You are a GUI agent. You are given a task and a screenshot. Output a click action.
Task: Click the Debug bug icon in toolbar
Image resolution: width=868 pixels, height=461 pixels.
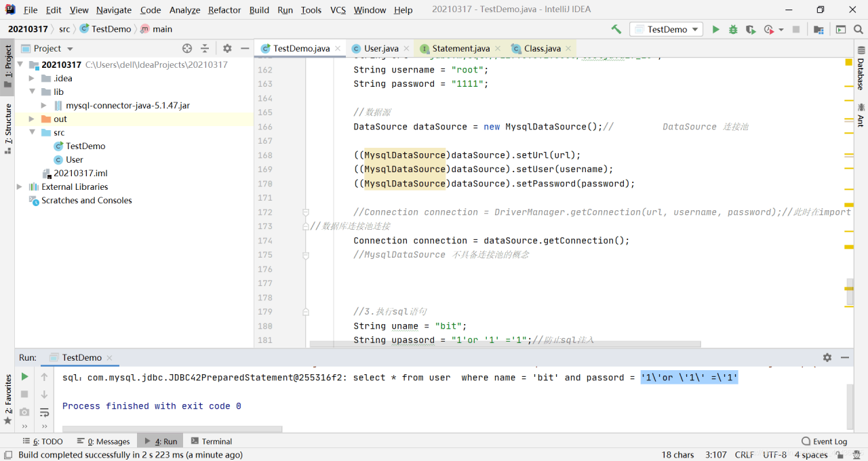pos(733,29)
